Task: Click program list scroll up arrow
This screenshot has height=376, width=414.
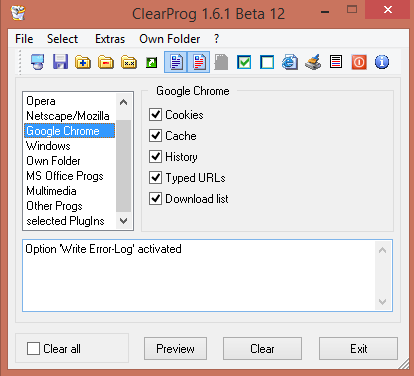Action: point(123,102)
